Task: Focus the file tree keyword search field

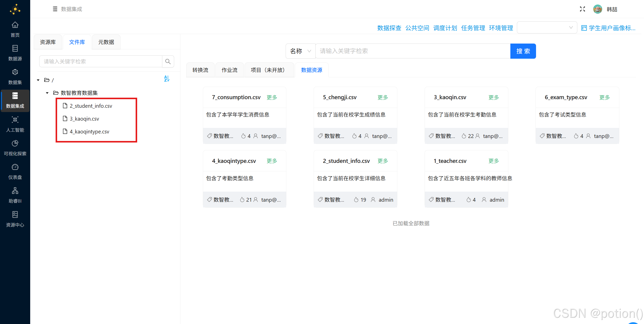Action: [x=101, y=61]
